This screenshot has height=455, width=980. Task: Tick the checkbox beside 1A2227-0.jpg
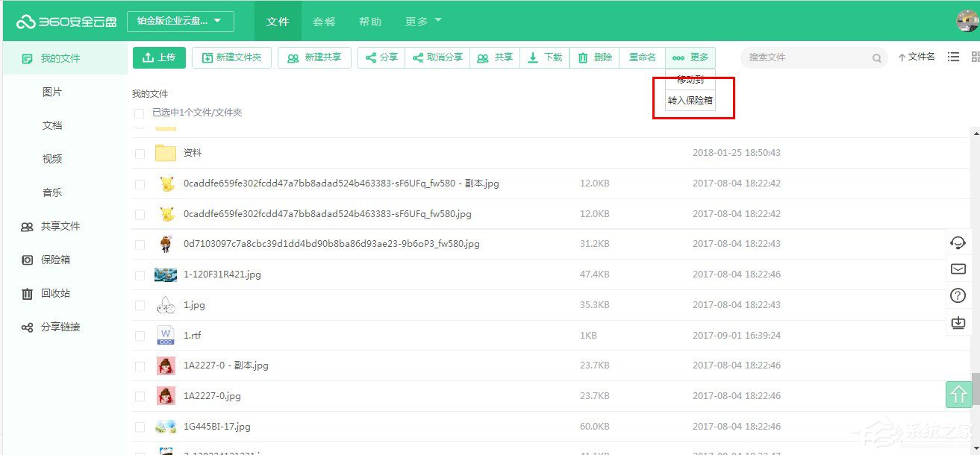(140, 395)
